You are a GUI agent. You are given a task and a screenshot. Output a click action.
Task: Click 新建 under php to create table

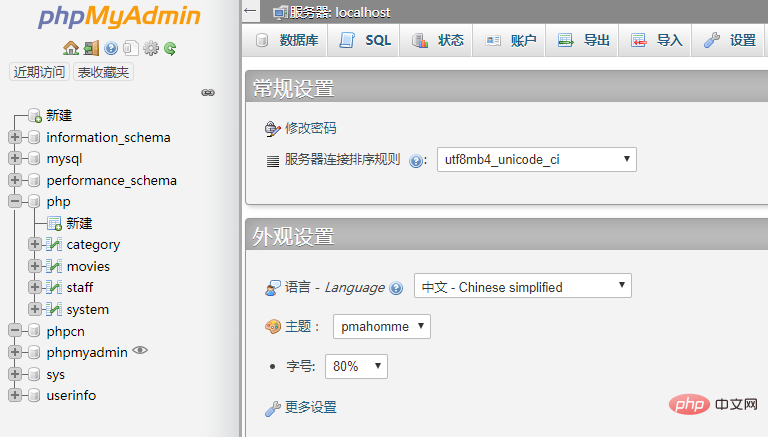pos(79,223)
